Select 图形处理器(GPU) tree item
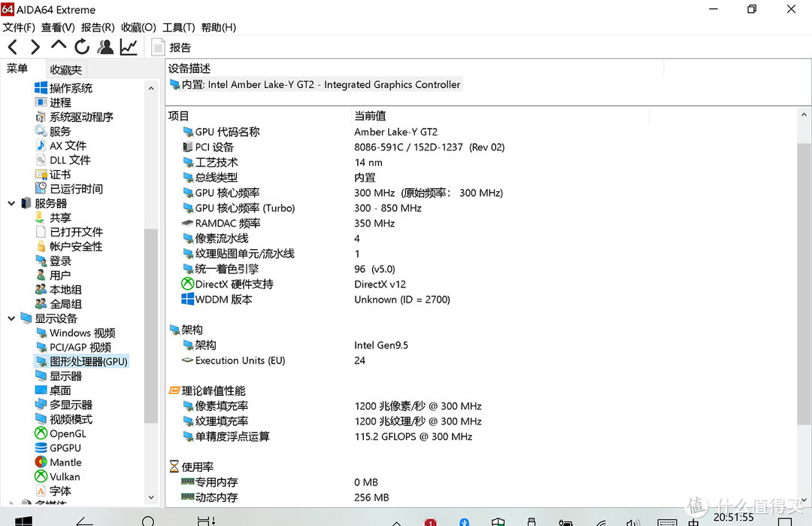This screenshot has height=526, width=812. (81, 361)
